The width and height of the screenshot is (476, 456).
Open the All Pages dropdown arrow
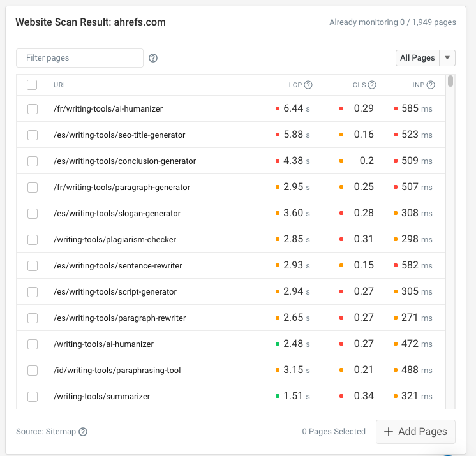tap(447, 58)
